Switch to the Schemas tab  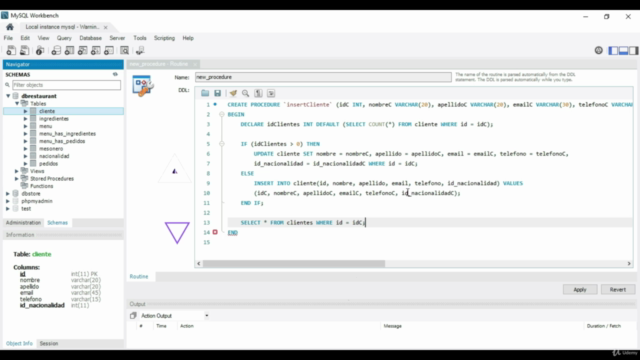pos(58,222)
